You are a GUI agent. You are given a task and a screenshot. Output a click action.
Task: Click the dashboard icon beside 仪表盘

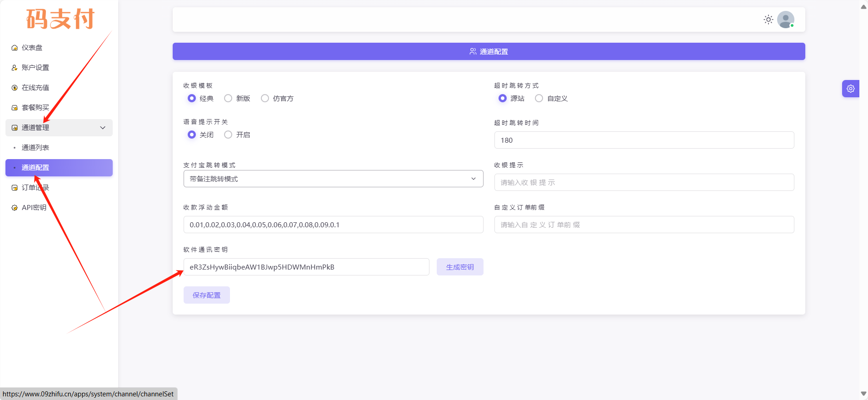click(15, 48)
